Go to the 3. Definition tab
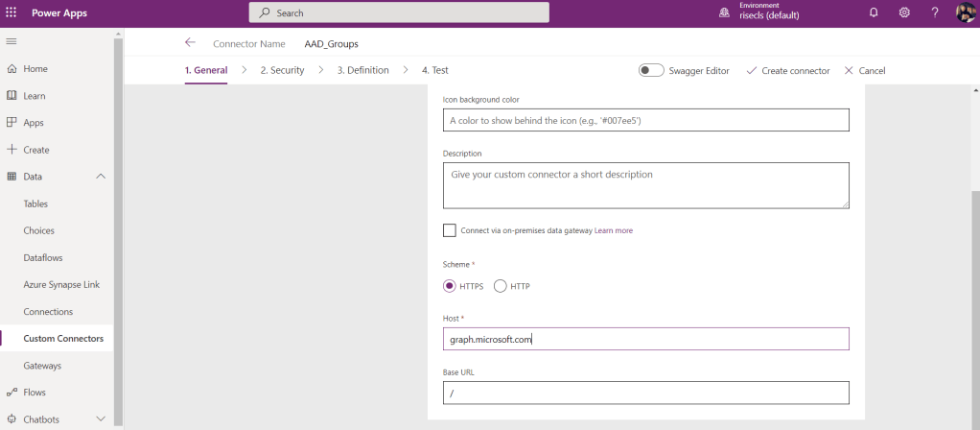 (x=362, y=70)
